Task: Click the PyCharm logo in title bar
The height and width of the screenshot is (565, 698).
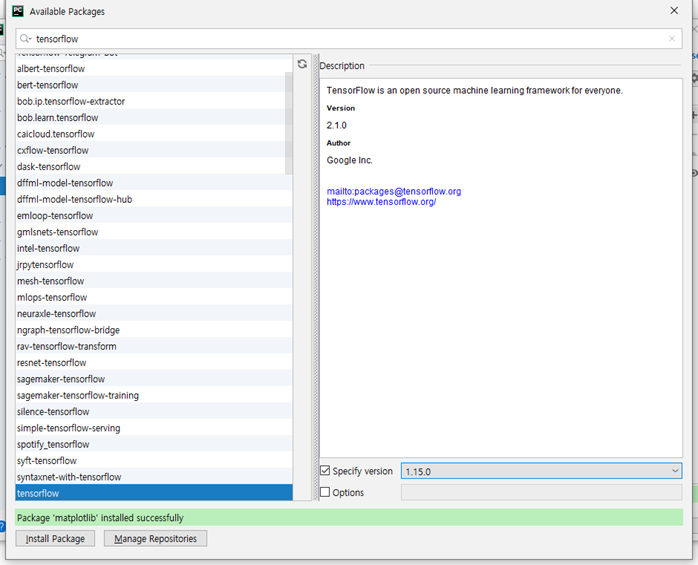Action: (x=18, y=11)
